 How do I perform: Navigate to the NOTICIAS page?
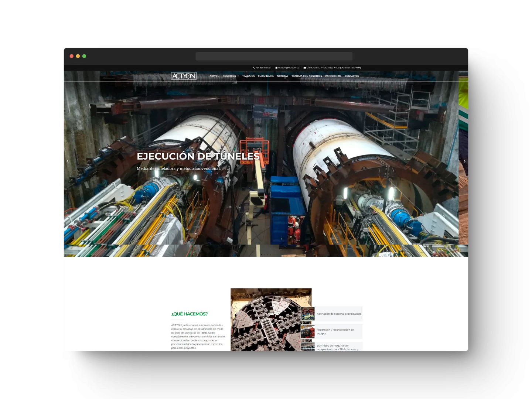(x=282, y=76)
